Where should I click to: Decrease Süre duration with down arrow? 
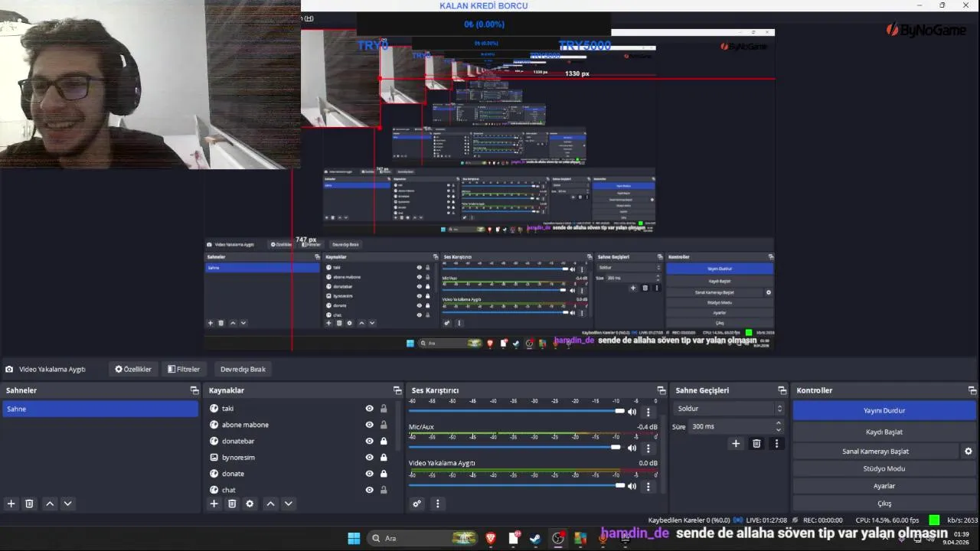click(779, 430)
